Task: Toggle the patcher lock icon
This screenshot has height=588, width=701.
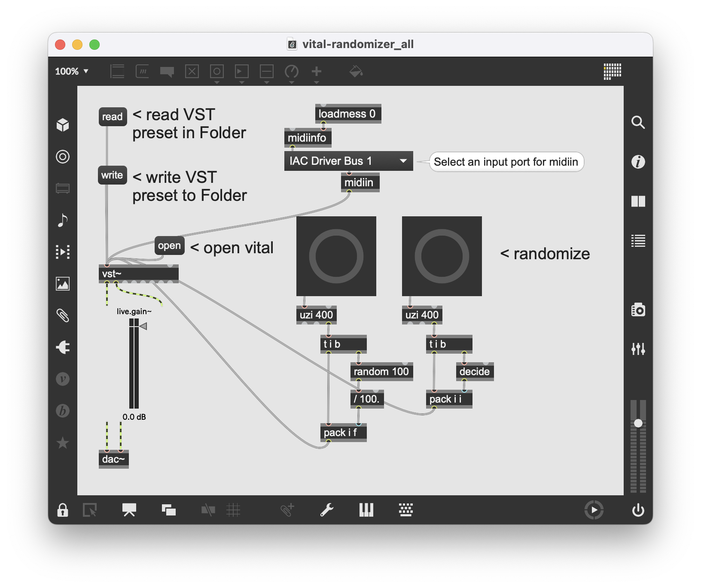Action: (x=63, y=510)
